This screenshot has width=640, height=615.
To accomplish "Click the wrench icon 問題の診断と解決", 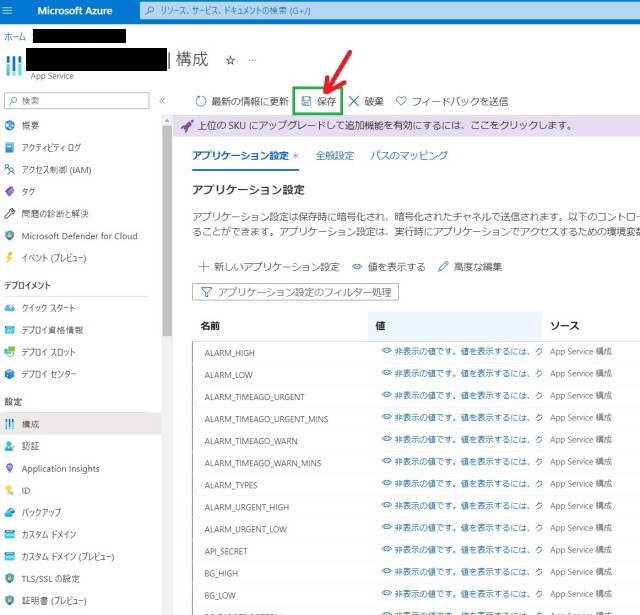I will tap(9, 213).
